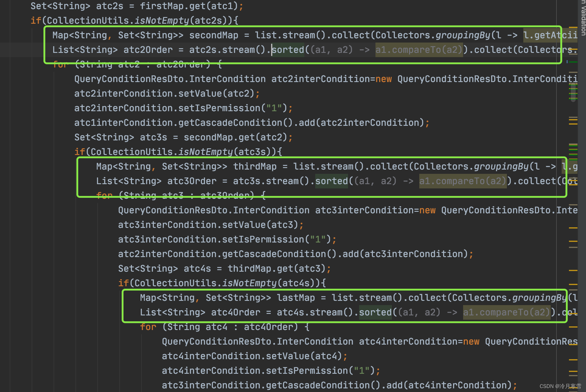The image size is (586, 392).
Task: Click 'for (String atc4 : atc4Order)' line
Action: [x=225, y=327]
